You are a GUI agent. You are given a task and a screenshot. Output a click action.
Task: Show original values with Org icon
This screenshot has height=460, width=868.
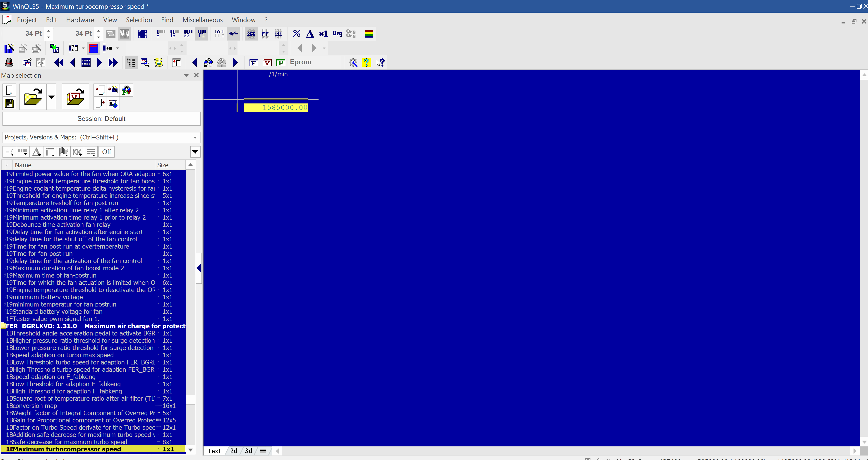point(337,34)
